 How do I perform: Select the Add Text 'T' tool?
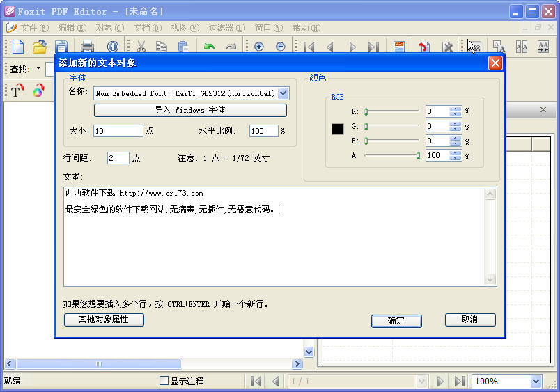[17, 91]
